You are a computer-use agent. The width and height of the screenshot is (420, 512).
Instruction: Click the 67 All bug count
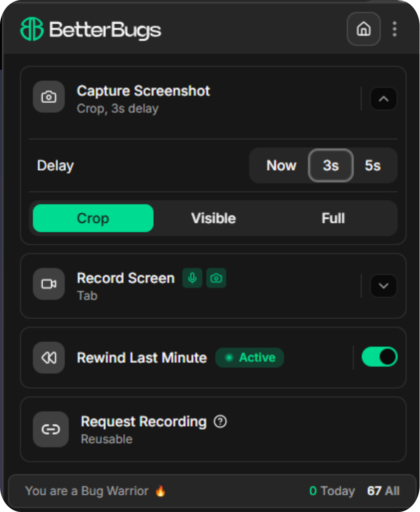[383, 491]
